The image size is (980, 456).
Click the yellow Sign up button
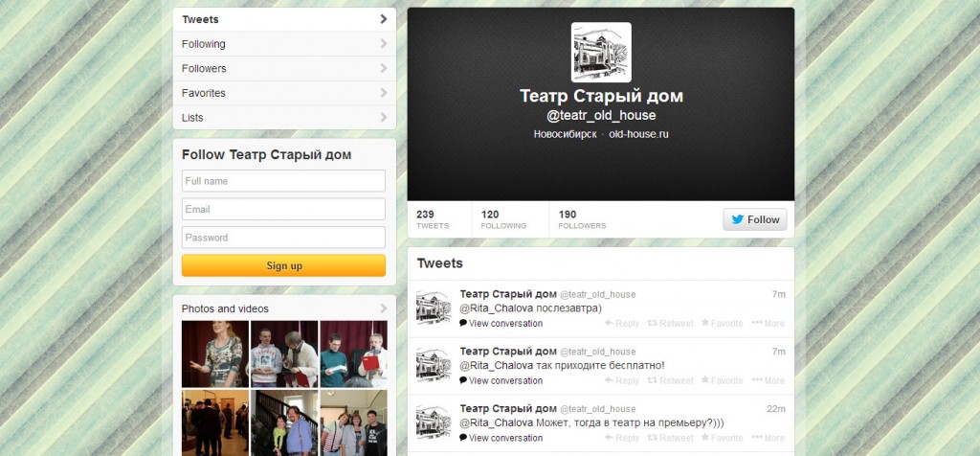coord(283,265)
